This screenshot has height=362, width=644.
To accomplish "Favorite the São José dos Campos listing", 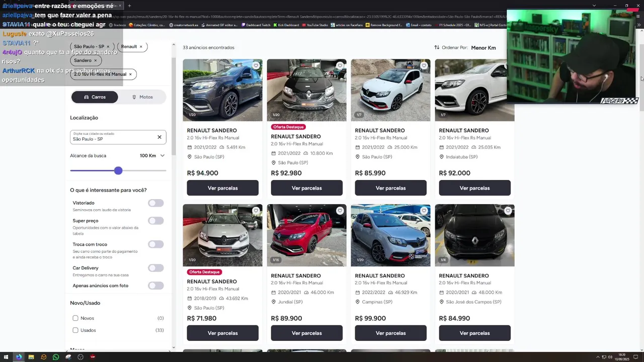I will [508, 211].
